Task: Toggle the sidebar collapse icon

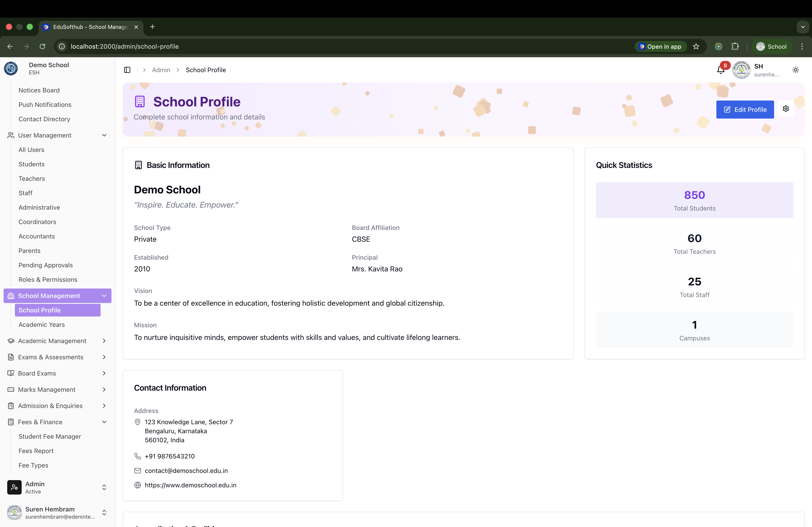Action: [127, 70]
